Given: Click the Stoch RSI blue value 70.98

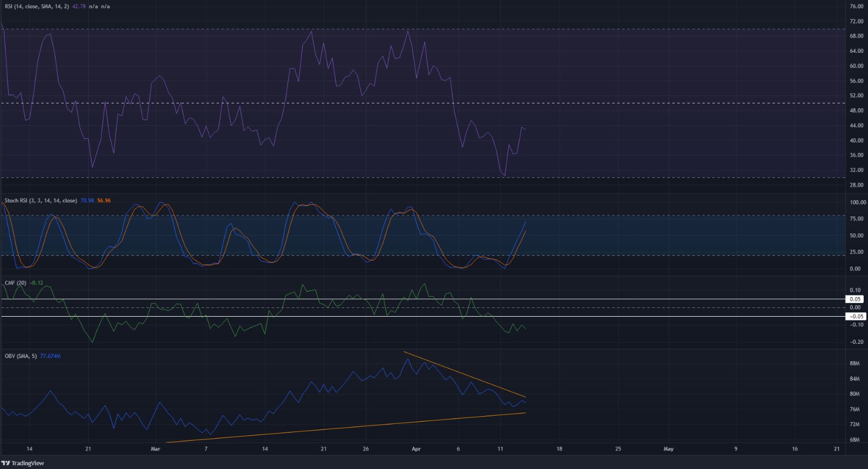Looking at the screenshot, I should 87,200.
